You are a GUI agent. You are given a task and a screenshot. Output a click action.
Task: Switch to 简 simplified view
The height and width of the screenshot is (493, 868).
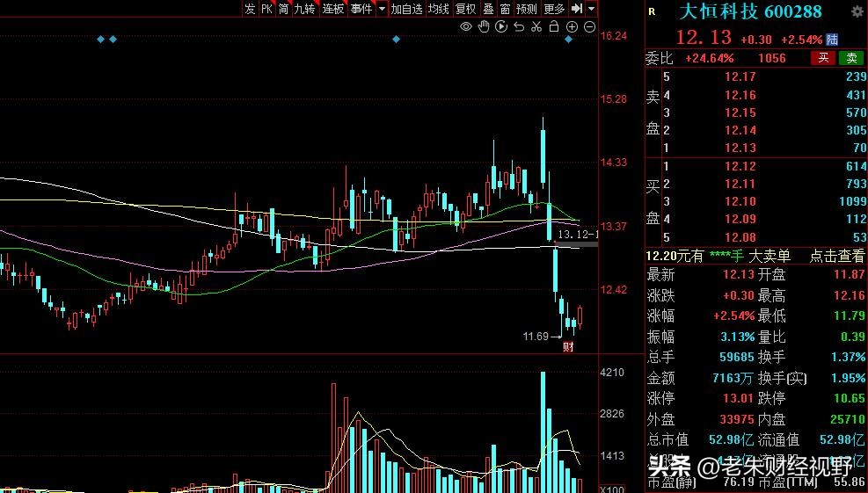pos(283,8)
